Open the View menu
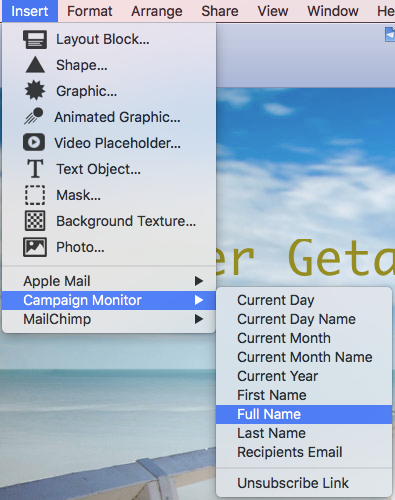Image resolution: width=395 pixels, height=500 pixels. 273,11
